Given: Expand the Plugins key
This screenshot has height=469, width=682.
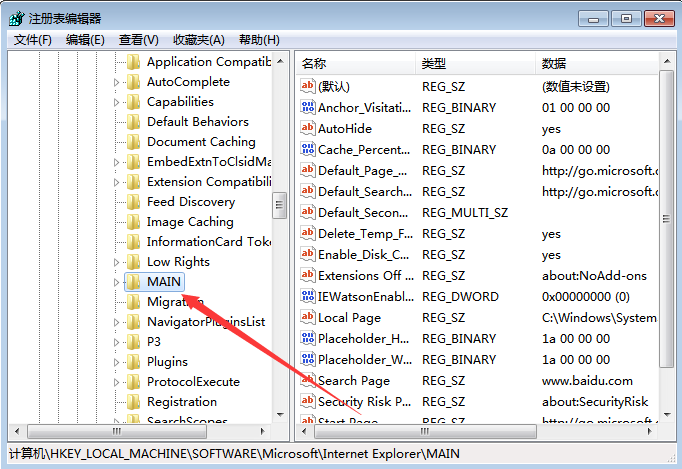Looking at the screenshot, I should 116,362.
